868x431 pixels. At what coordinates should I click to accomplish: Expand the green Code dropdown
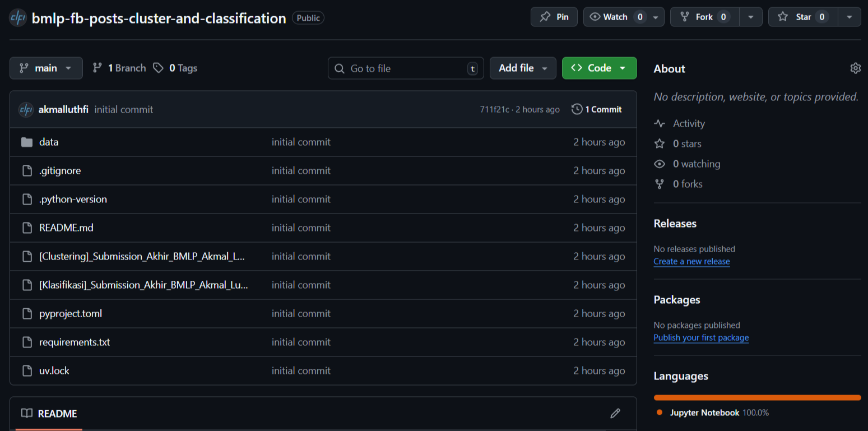(599, 67)
